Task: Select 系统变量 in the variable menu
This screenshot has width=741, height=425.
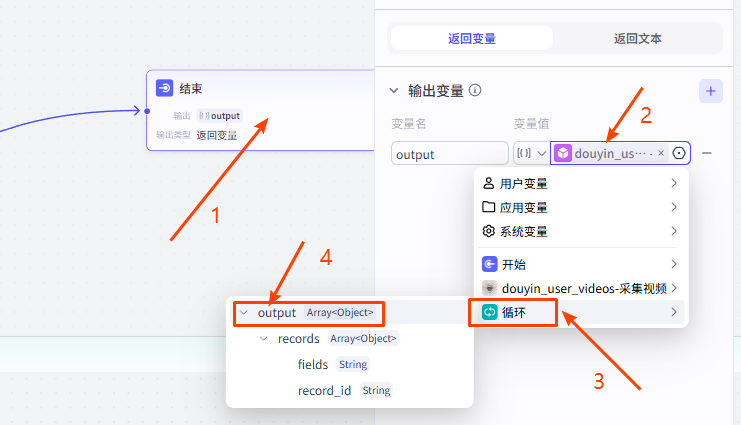Action: pyautogui.click(x=581, y=231)
